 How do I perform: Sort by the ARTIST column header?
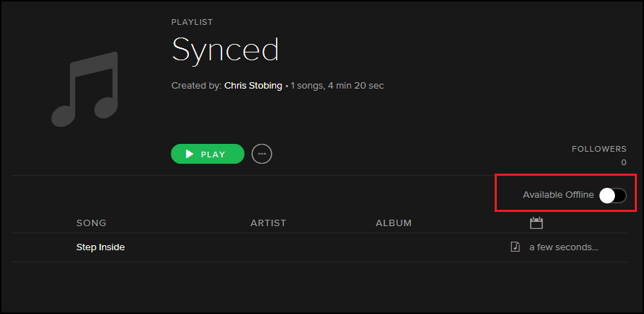tap(268, 223)
